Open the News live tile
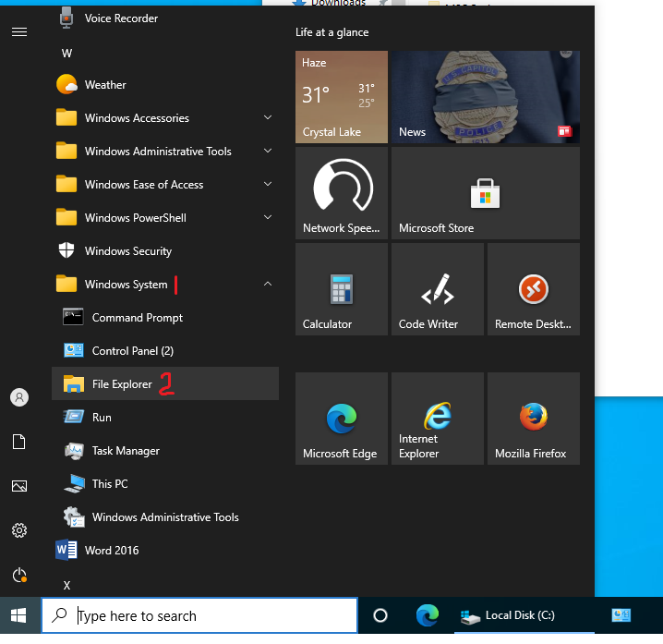 486,97
